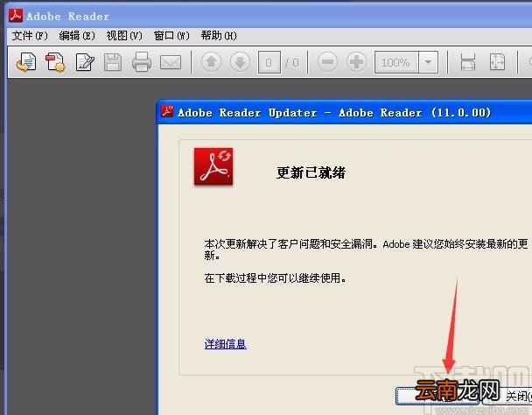This screenshot has width=532, height=415.
Task: Click the Adobe Reader title bar logo
Action: [x=16, y=16]
